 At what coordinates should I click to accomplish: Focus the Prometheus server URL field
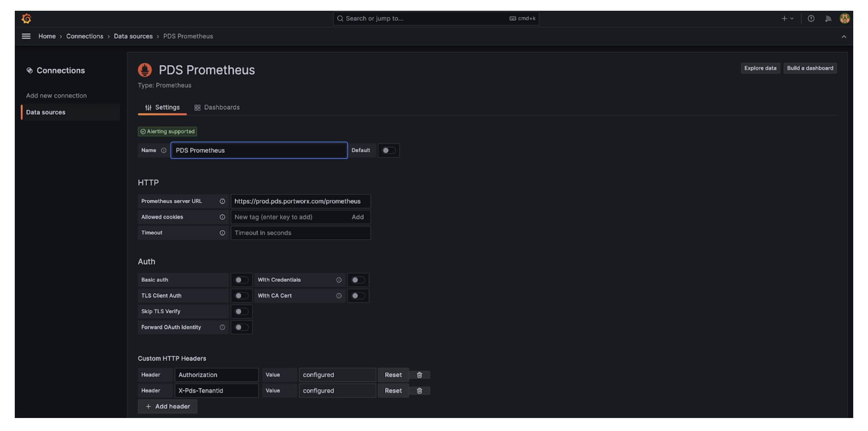coord(301,201)
